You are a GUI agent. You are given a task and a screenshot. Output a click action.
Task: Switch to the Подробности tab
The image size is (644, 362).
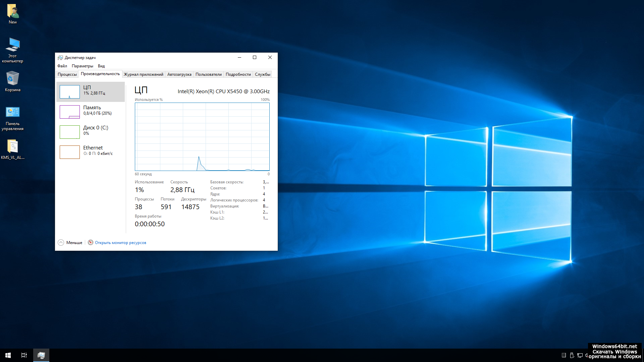(x=238, y=74)
